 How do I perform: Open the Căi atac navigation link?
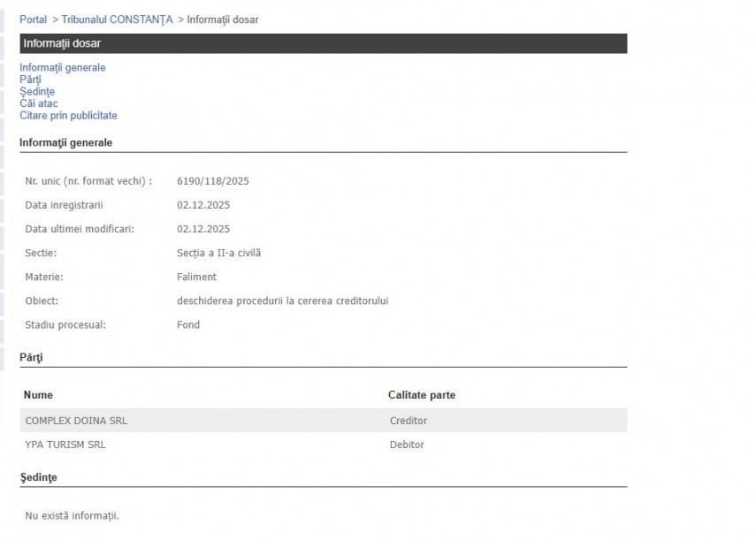pyautogui.click(x=39, y=103)
